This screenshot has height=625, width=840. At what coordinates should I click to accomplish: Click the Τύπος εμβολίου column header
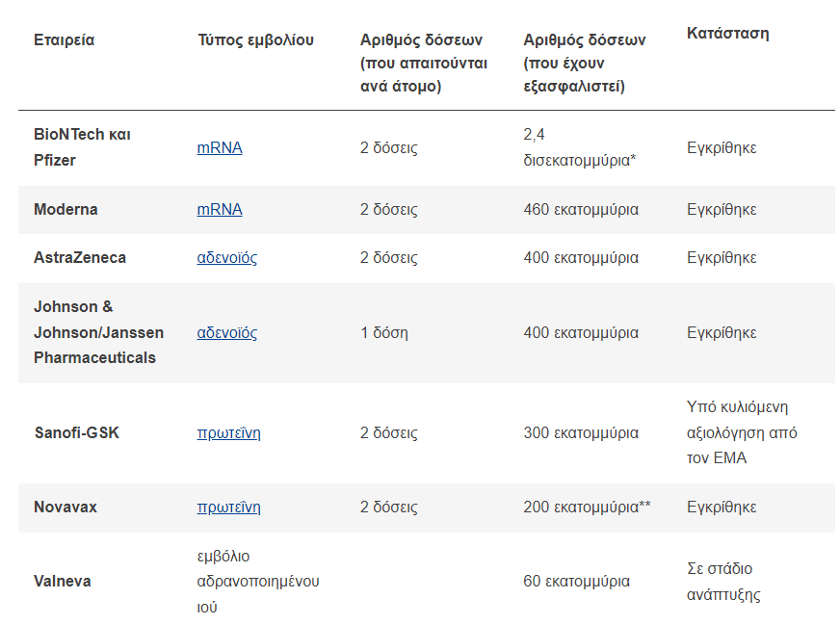point(255,40)
